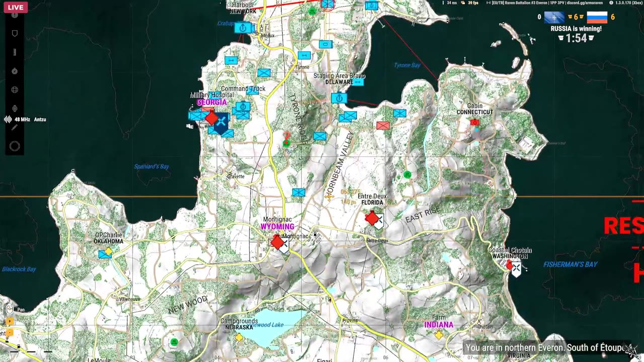This screenshot has width=644, height=362.
Task: Click the shield marker icon in left toolbar
Action: pyautogui.click(x=15, y=33)
